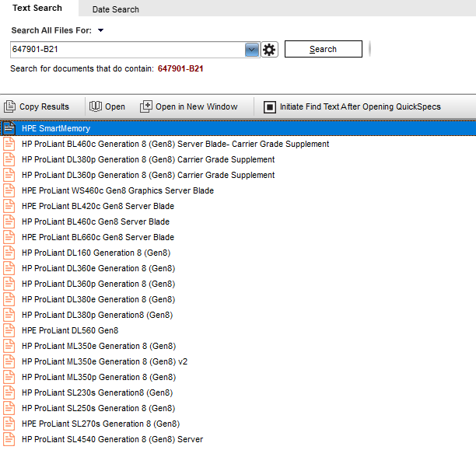Click document icon beside HPE SmartMemory
This screenshot has height=457, width=476.
10,128
